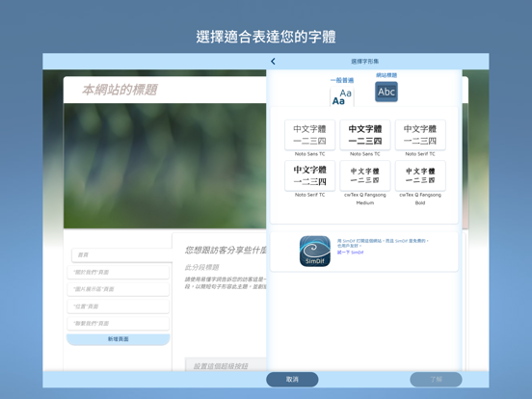
Task: Choose the cwTeX Q Fangsong Medium font tile
Action: click(x=365, y=175)
